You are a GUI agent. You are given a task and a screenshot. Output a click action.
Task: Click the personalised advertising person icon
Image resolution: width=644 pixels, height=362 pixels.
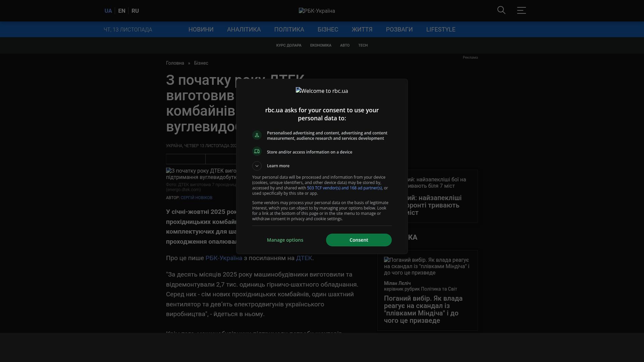257,135
